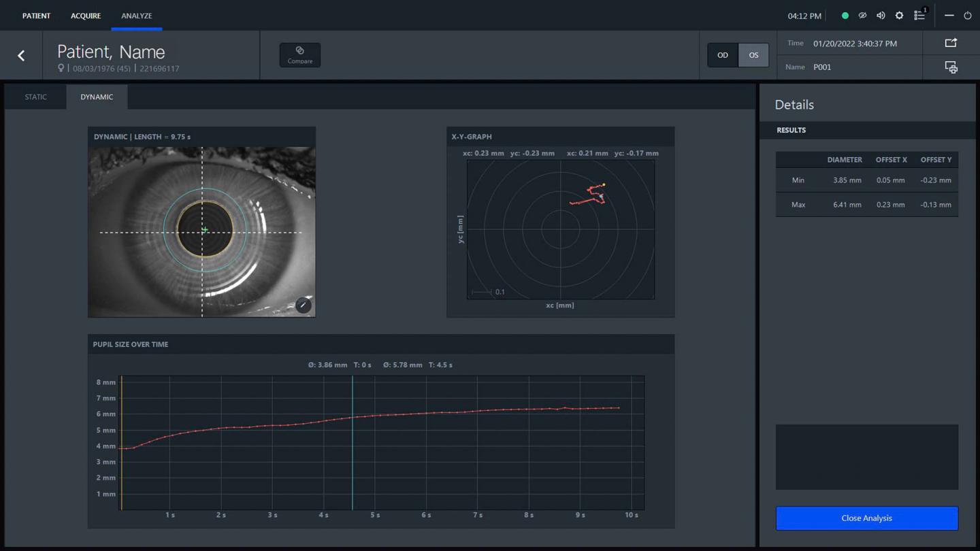The width and height of the screenshot is (980, 551).
Task: Click the pencil edit icon on the eye image
Action: [x=304, y=305]
